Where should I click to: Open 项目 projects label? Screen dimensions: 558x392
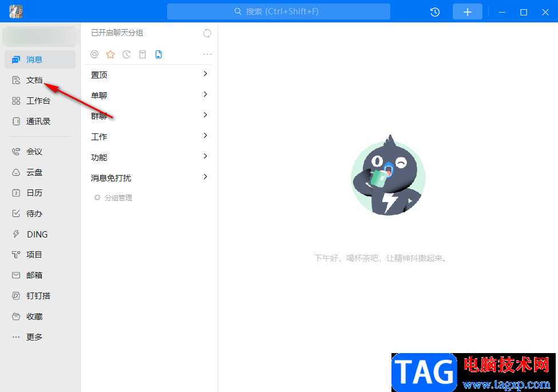click(x=34, y=255)
